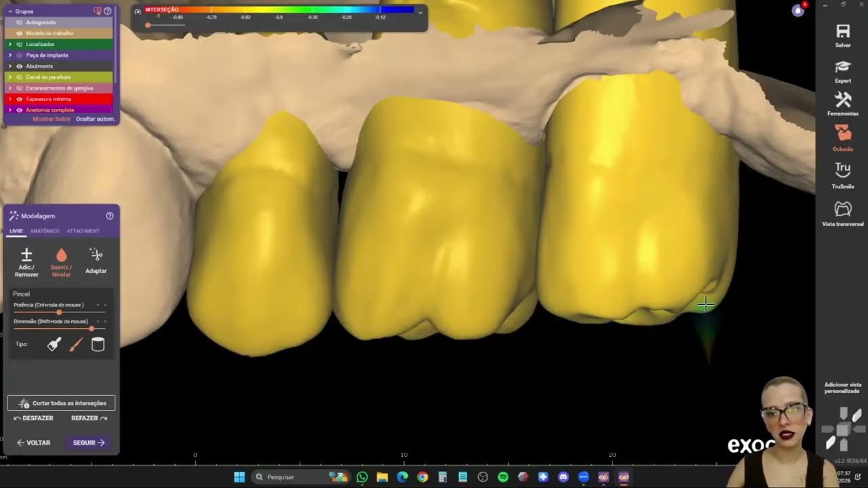Image resolution: width=868 pixels, height=488 pixels.
Task: Expand the Localizador group
Action: point(10,44)
